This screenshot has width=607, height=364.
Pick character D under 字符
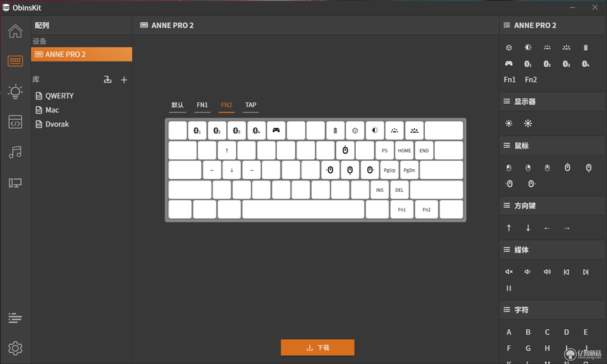[566, 332]
